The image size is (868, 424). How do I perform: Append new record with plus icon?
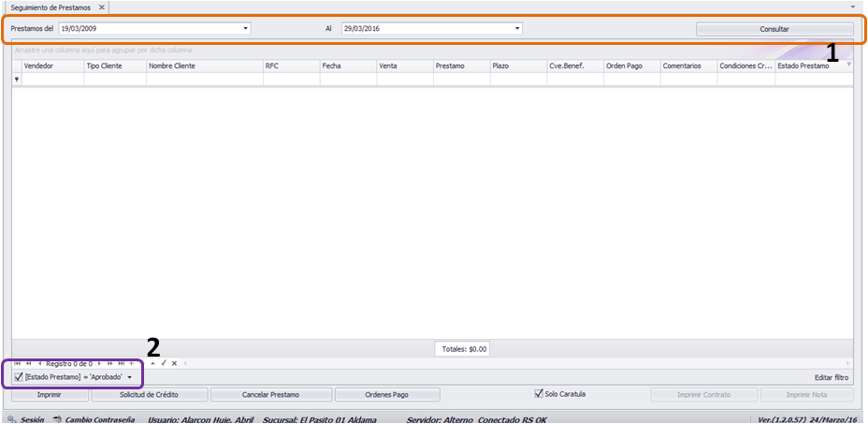(131, 363)
